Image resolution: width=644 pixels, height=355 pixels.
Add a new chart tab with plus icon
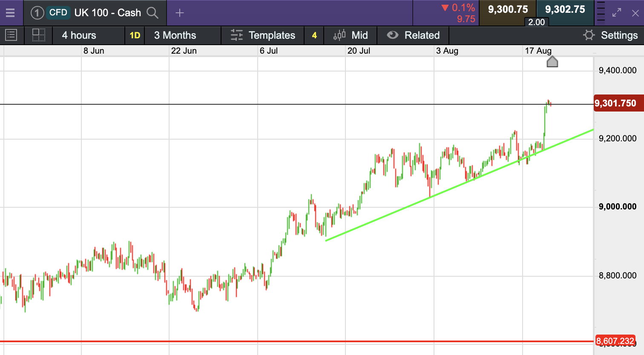pyautogui.click(x=180, y=13)
